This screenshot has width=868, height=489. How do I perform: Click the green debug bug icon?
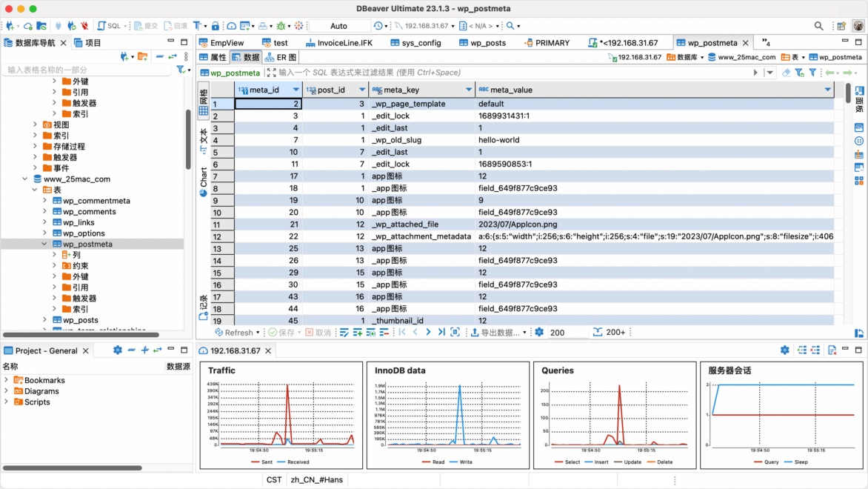[x=281, y=26]
